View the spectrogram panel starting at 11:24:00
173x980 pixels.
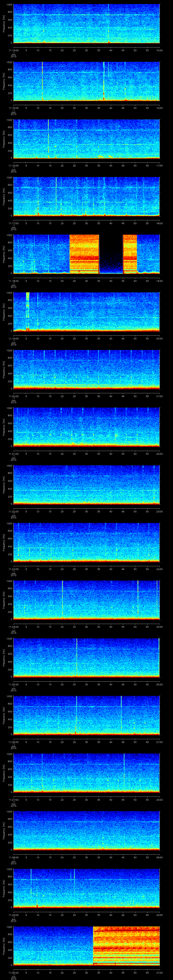[x=86, y=600]
